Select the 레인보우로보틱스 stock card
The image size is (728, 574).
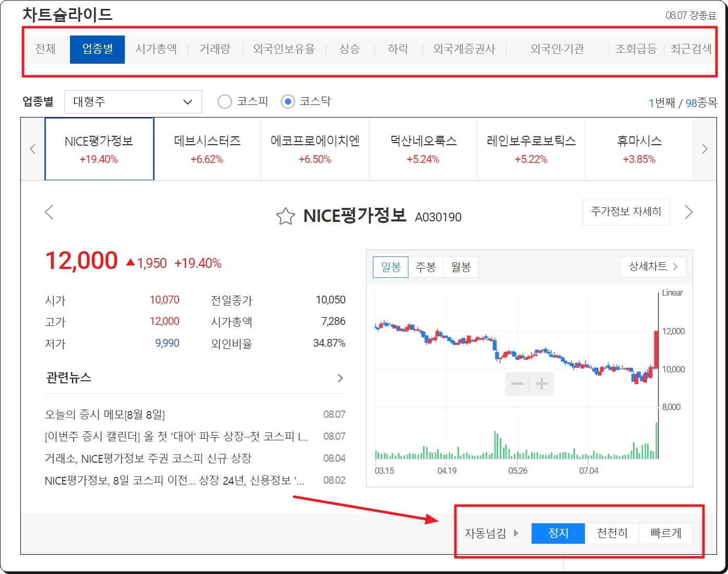(x=531, y=149)
